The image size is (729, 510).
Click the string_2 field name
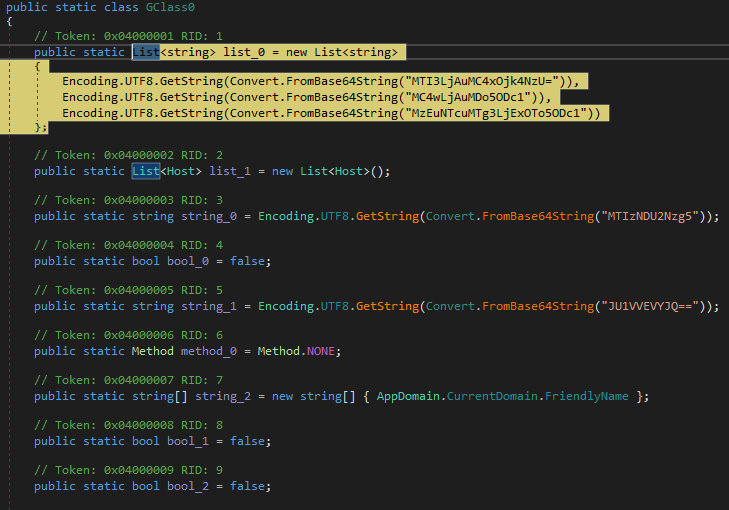point(230,396)
